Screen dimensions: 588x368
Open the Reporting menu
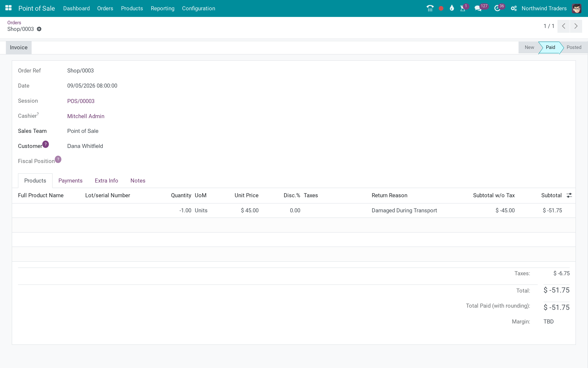pos(163,8)
